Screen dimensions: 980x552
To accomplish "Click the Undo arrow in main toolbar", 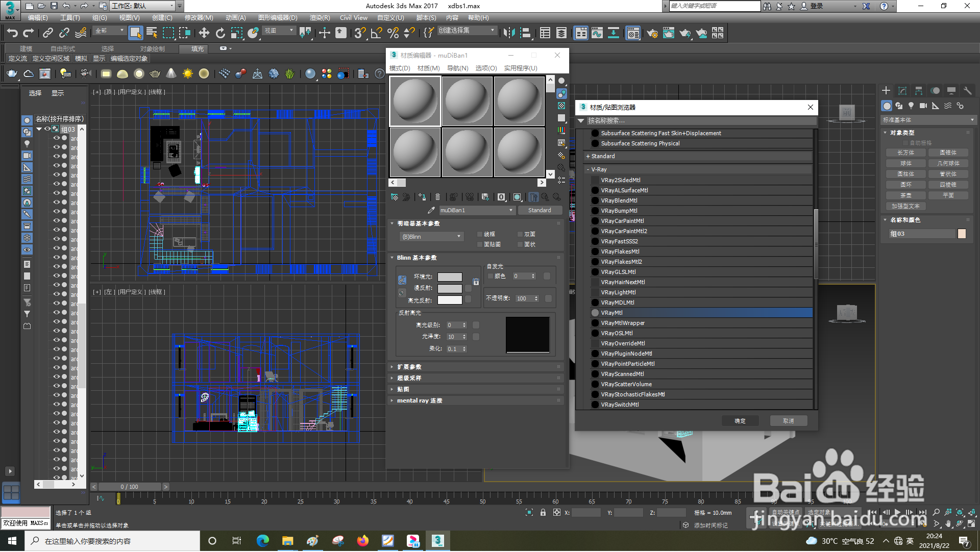I will pos(12,33).
